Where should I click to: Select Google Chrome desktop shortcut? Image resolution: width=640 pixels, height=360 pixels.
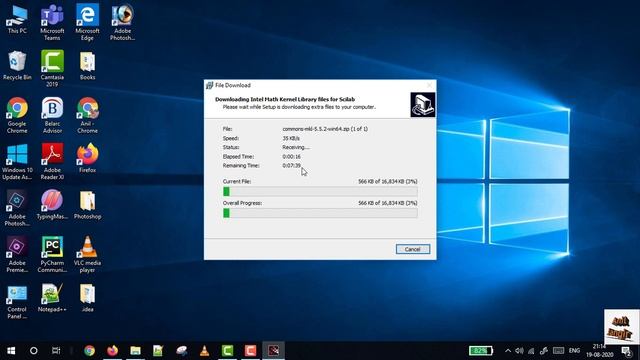[x=17, y=116]
